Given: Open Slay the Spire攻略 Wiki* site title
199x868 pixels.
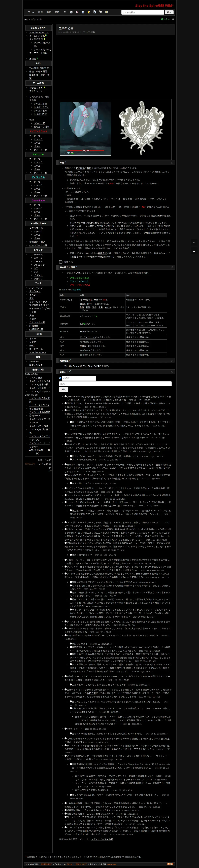Looking at the screenshot, I should pos(155,6).
